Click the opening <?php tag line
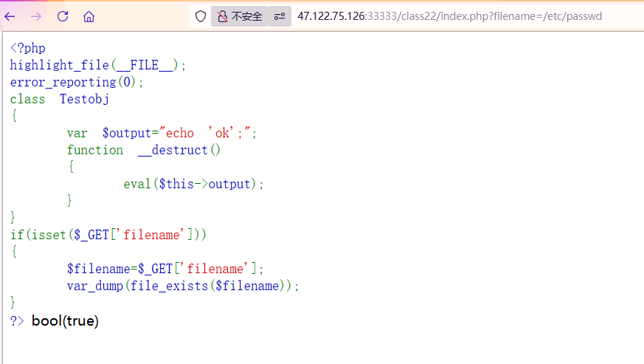The height and width of the screenshot is (364, 644). (x=27, y=48)
